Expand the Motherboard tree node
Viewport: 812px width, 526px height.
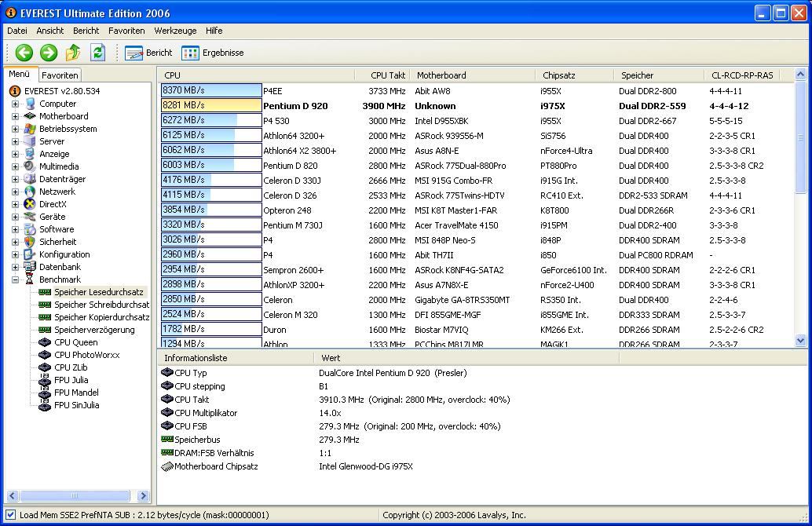[x=15, y=116]
